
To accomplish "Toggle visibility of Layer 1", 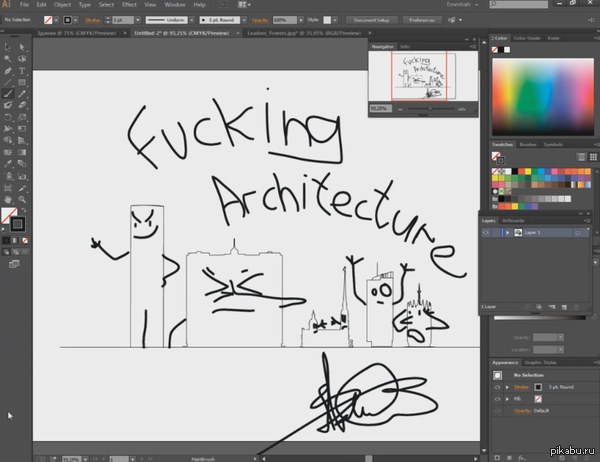I will [x=486, y=232].
